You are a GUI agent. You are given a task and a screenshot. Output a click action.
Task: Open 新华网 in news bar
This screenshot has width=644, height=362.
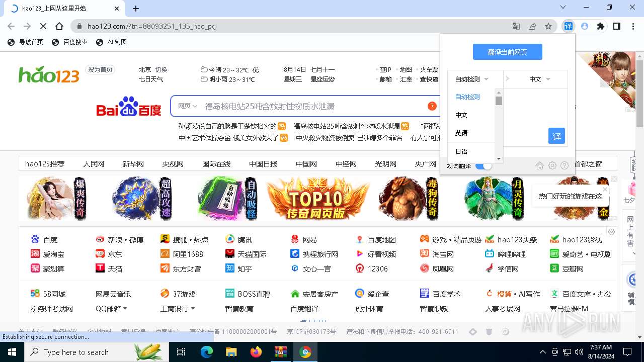[x=133, y=164]
